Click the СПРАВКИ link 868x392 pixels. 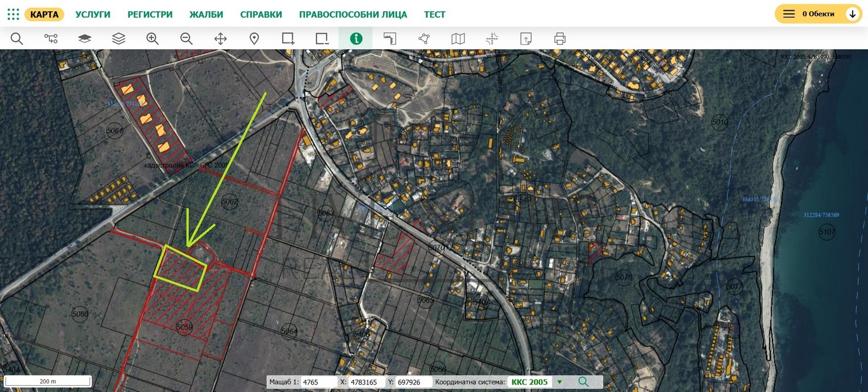coord(261,15)
